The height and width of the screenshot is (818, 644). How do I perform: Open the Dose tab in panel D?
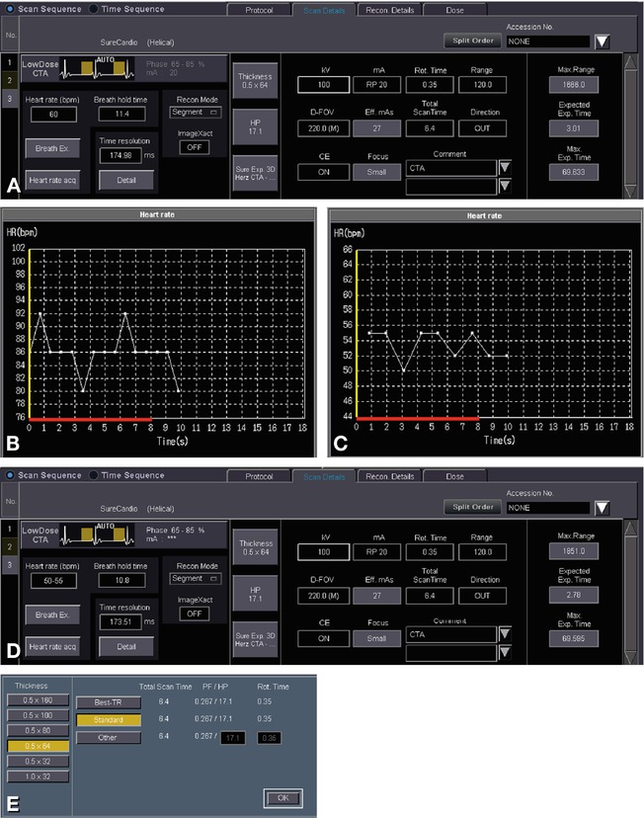(455, 476)
